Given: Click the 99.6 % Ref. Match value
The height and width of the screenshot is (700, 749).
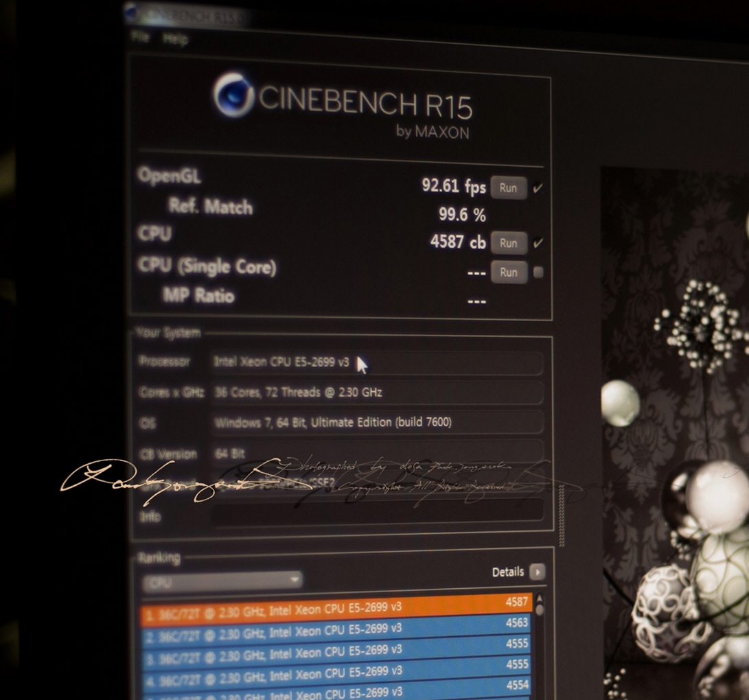Looking at the screenshot, I should 462,214.
